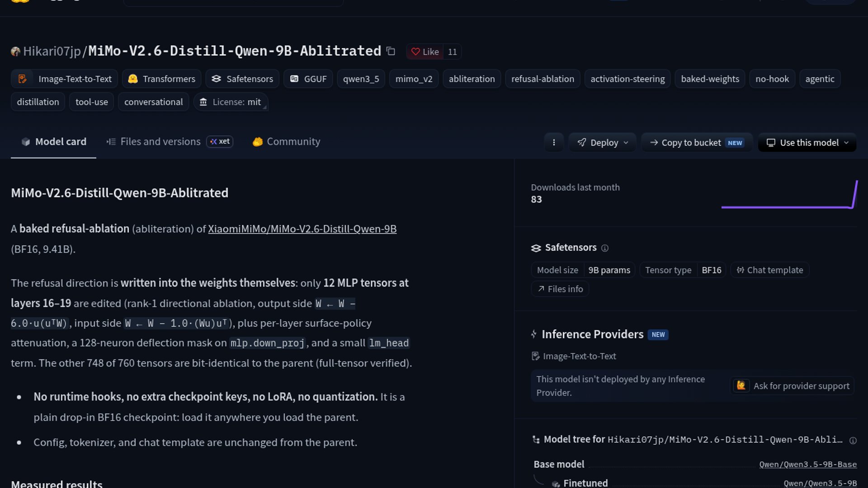868x488 pixels.
Task: Select the Transformers library tag
Action: [162, 79]
